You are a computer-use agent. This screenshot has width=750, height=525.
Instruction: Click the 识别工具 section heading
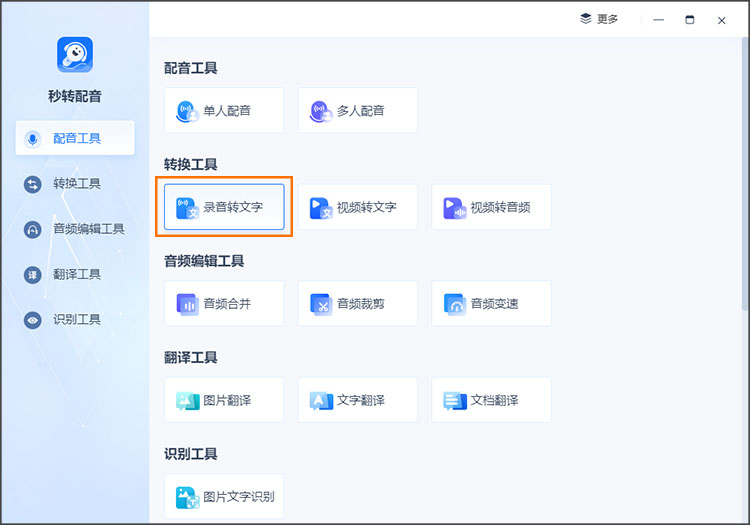[190, 454]
